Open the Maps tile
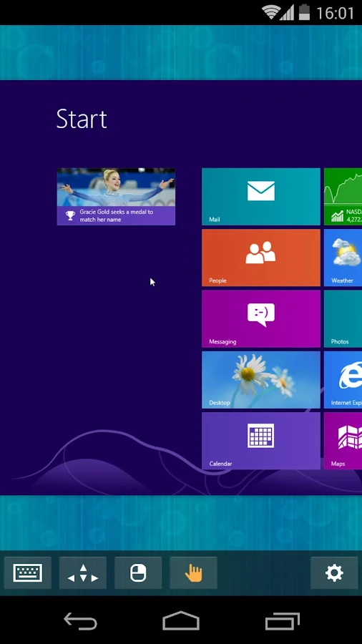This screenshot has height=644, width=362. point(343,441)
